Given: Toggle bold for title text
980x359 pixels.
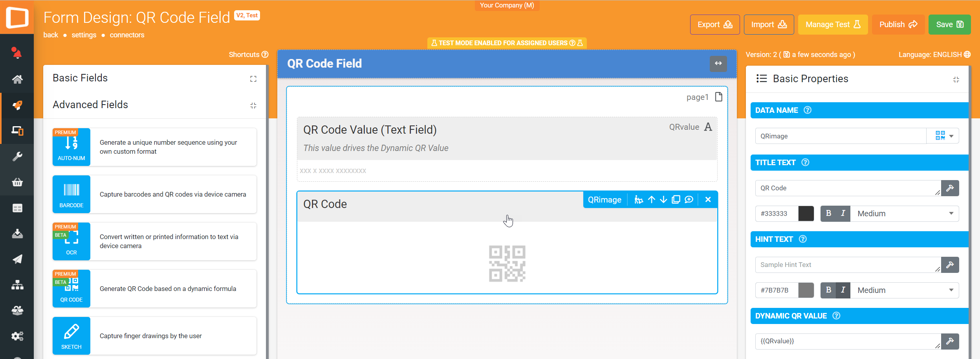Looking at the screenshot, I should pyautogui.click(x=828, y=214).
